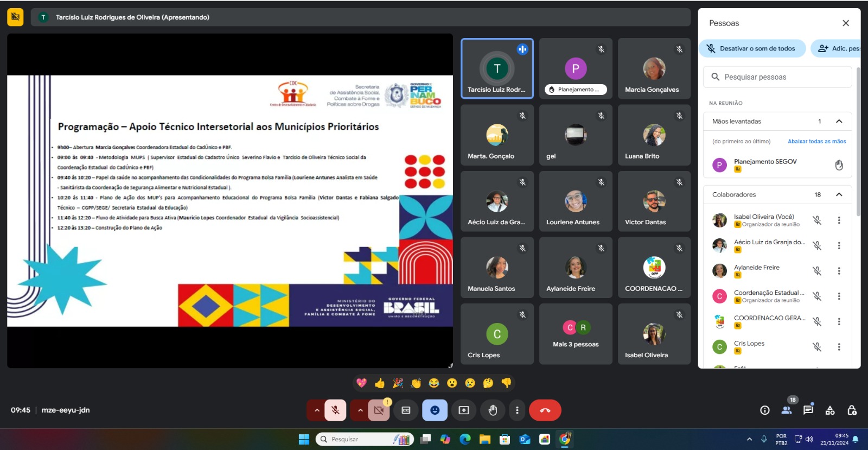868x450 pixels.
Task: Send the thumbs up emoji reaction
Action: click(x=380, y=383)
